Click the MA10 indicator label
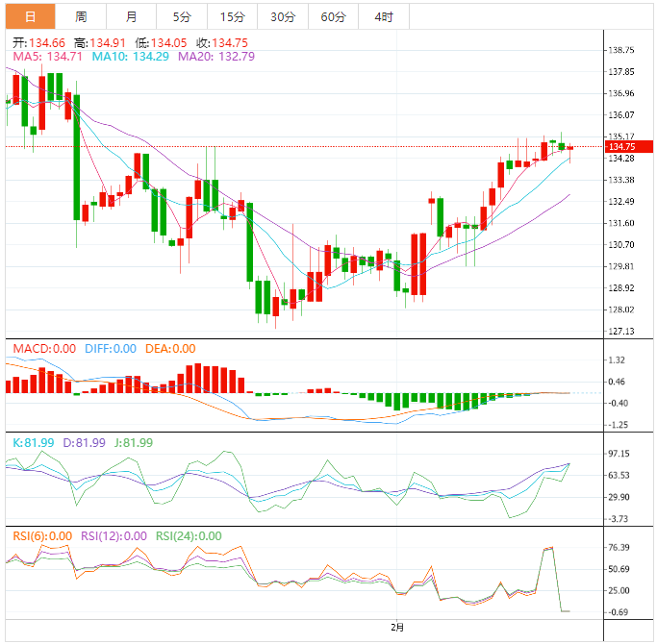 [130, 57]
